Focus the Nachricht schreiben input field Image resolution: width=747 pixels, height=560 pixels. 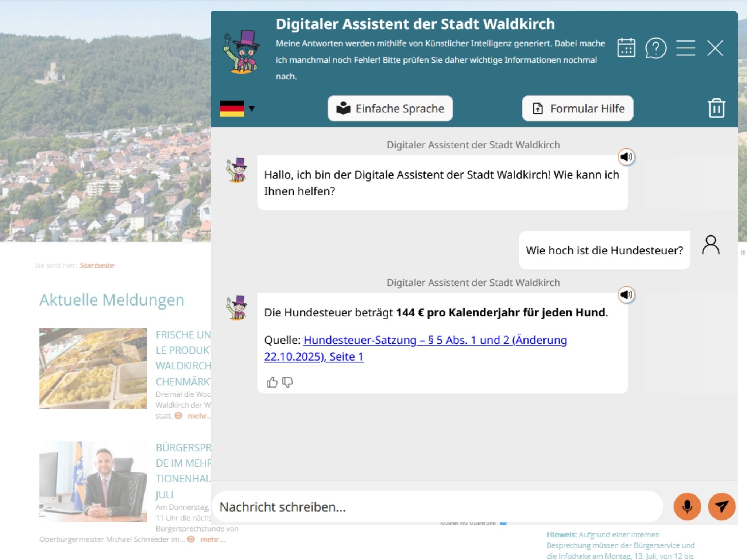pos(437,507)
